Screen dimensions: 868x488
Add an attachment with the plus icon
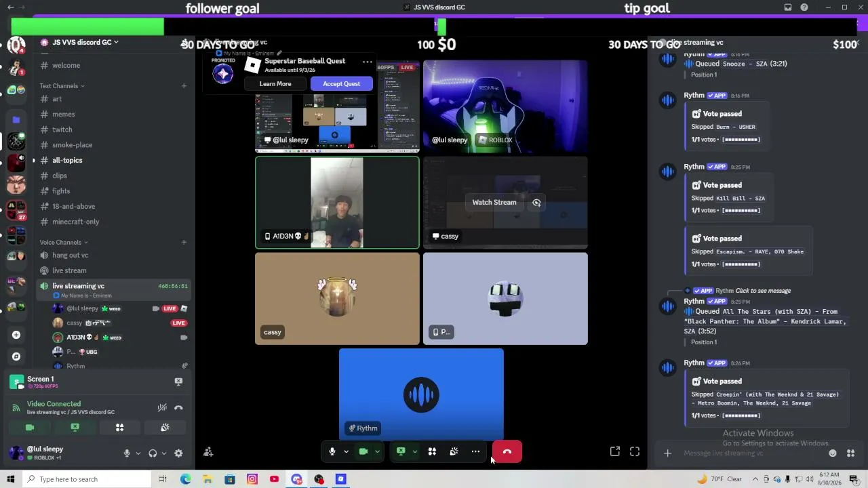[x=667, y=453]
